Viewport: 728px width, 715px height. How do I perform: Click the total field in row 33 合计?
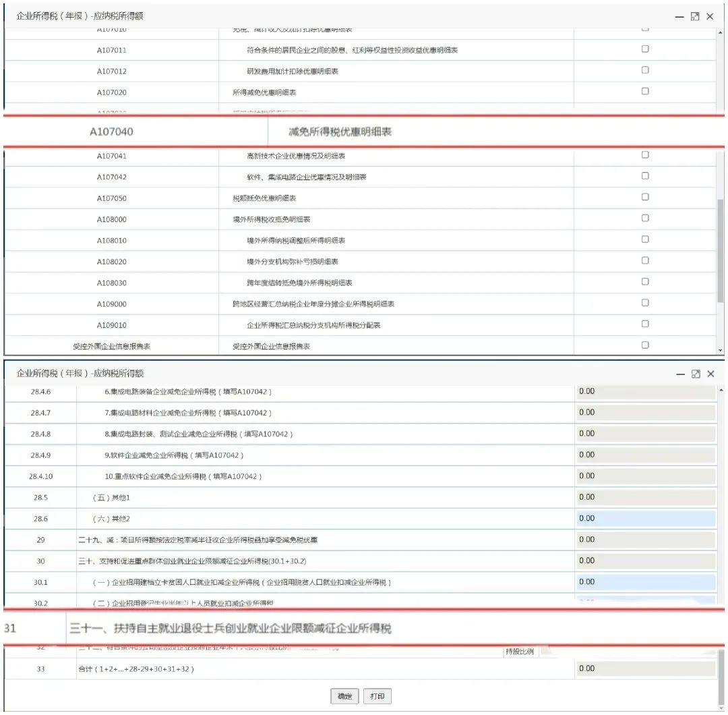point(645,668)
